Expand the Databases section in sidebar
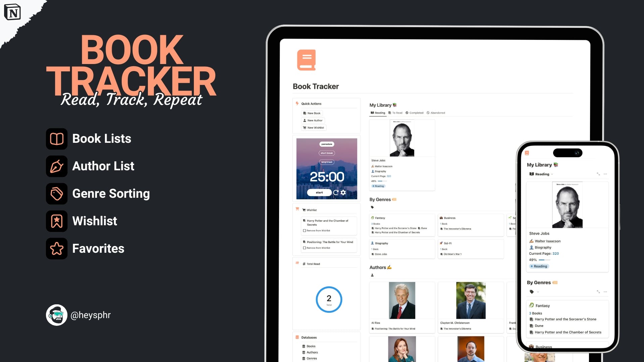Image resolution: width=644 pixels, height=362 pixels. point(309,337)
